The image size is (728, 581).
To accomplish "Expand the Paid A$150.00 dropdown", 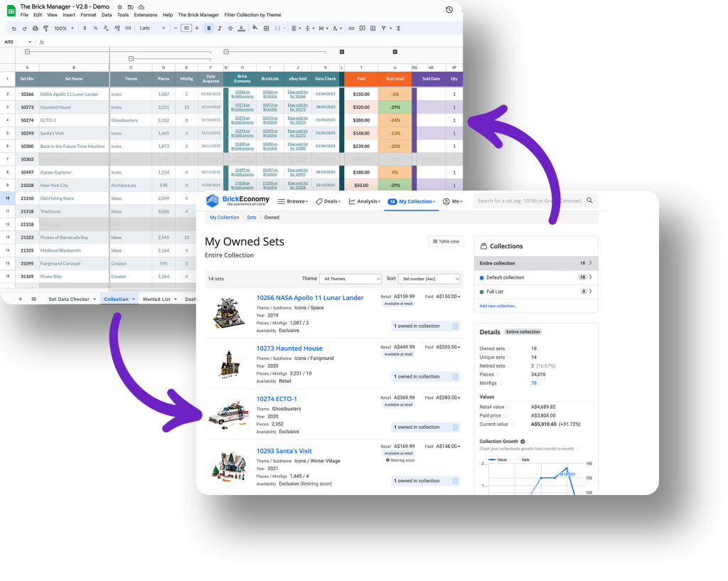I will (x=447, y=297).
